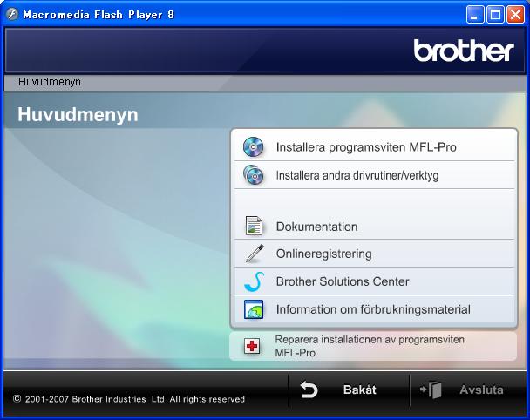The width and height of the screenshot is (530, 420).
Task: Open Information om förbrukningsmaterial
Action: [x=374, y=309]
